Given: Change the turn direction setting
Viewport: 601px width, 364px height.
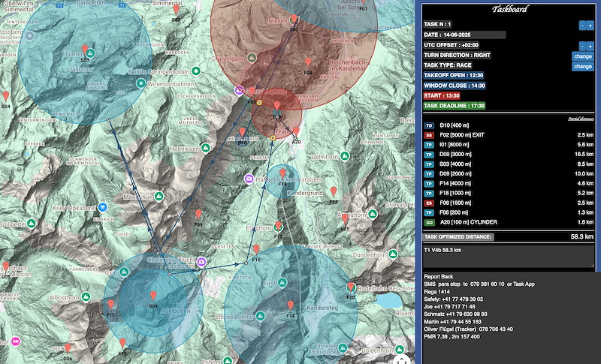Looking at the screenshot, I should tap(583, 56).
